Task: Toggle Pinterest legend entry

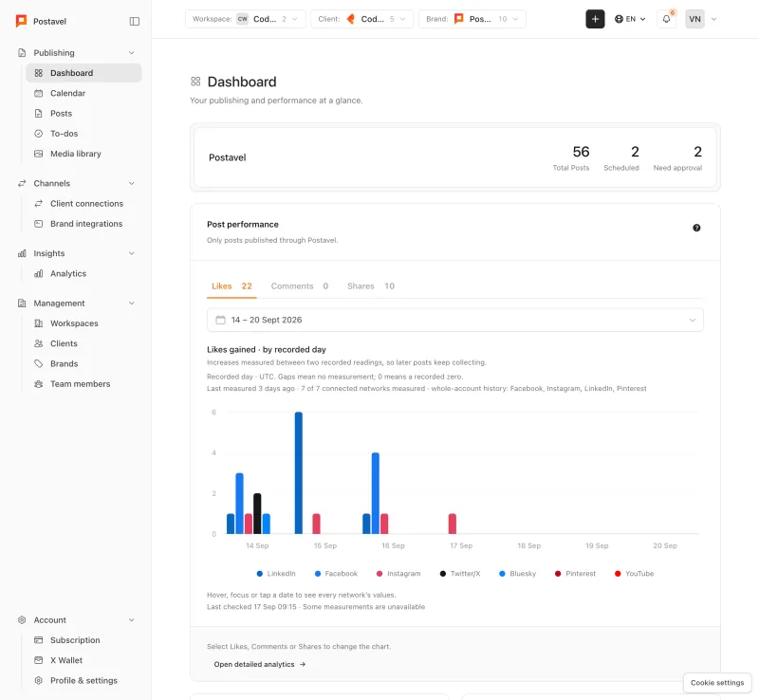Action: click(x=575, y=574)
